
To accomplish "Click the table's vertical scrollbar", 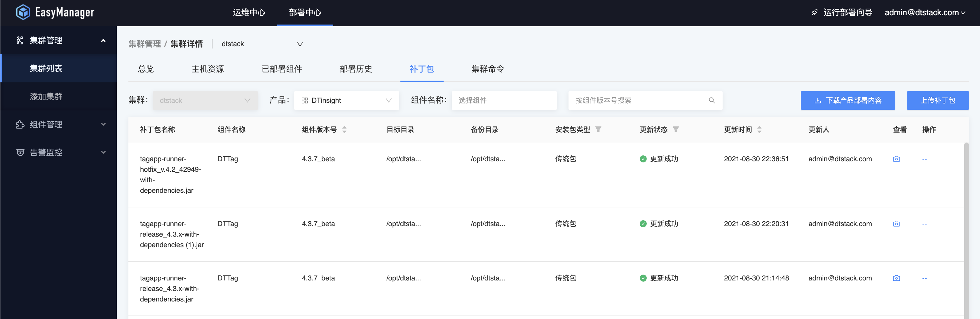I will tap(966, 228).
